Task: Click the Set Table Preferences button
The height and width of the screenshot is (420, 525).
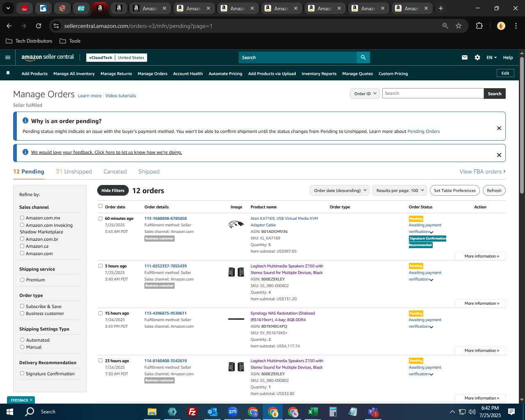Action: (x=455, y=190)
